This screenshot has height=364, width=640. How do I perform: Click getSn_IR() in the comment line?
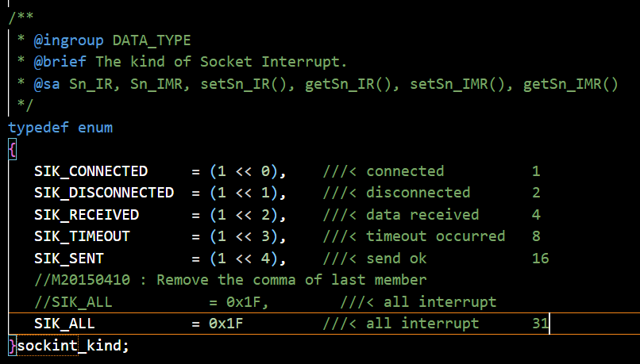[x=348, y=84]
